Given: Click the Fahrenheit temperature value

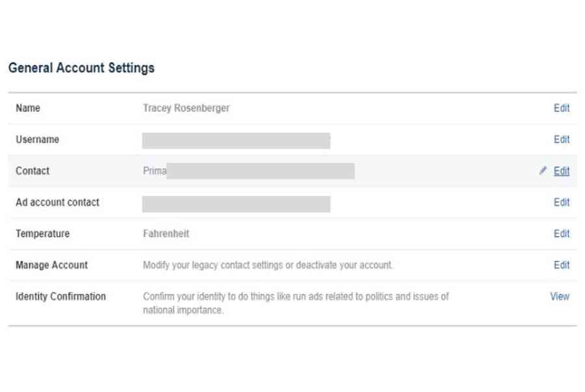Looking at the screenshot, I should pos(166,233).
